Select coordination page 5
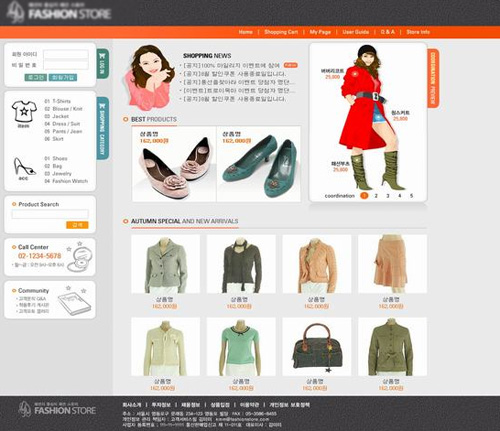The image size is (500, 431). pos(411,196)
